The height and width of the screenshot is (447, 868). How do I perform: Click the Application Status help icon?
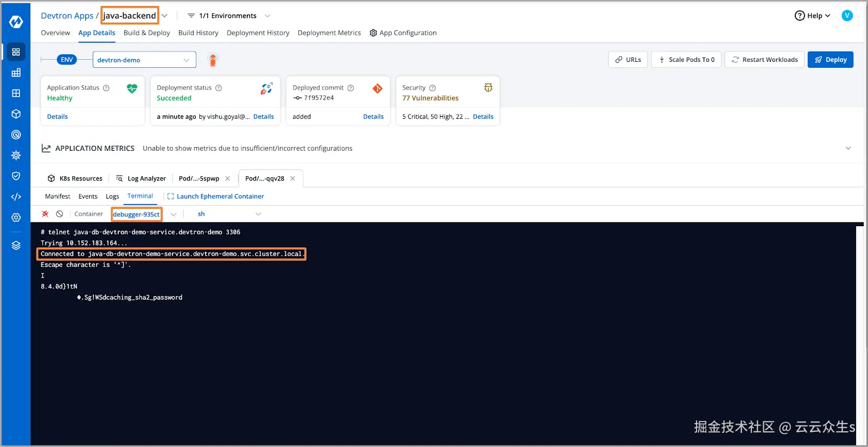pos(106,88)
